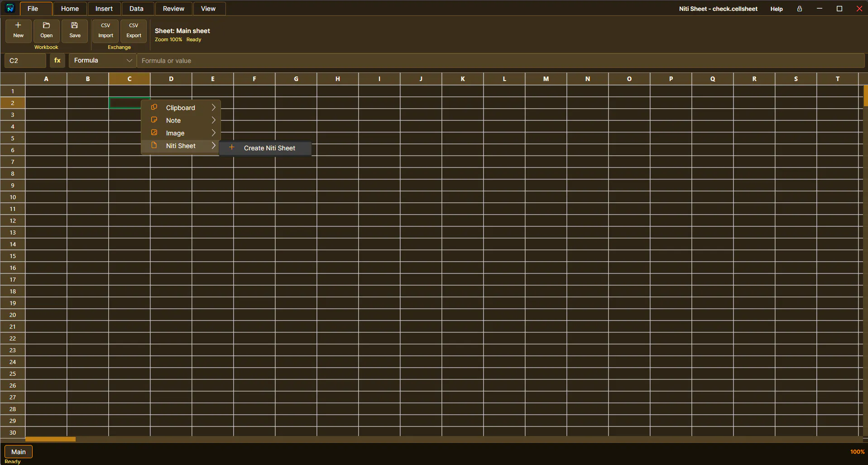Select column M header
Viewport: 868px width, 465px height.
(x=546, y=79)
